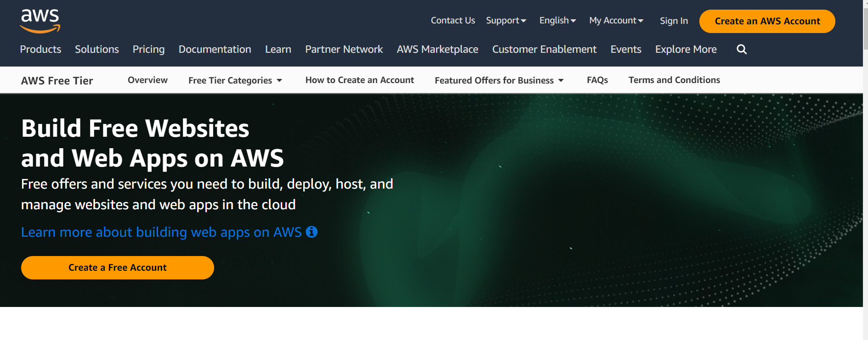The width and height of the screenshot is (868, 340).
Task: Open the Featured Offers for Business dropdown
Action: click(499, 80)
